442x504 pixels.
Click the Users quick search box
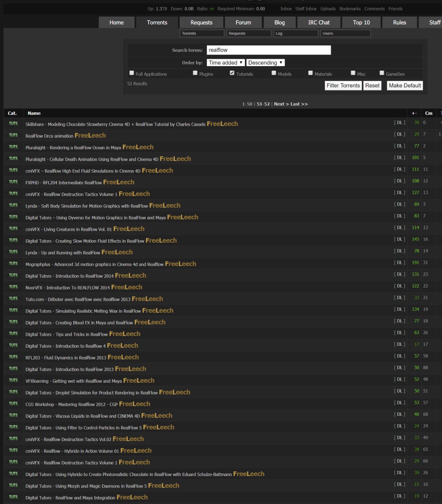point(345,33)
